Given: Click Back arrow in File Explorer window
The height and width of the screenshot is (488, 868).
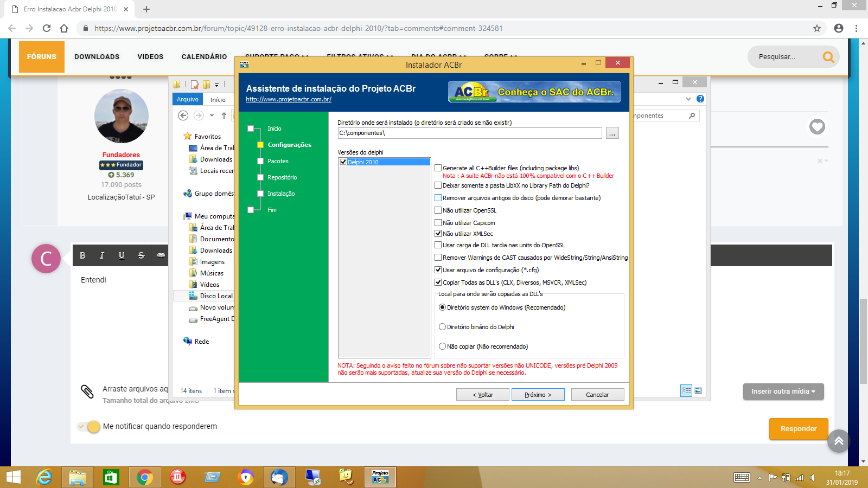Looking at the screenshot, I should [x=183, y=115].
